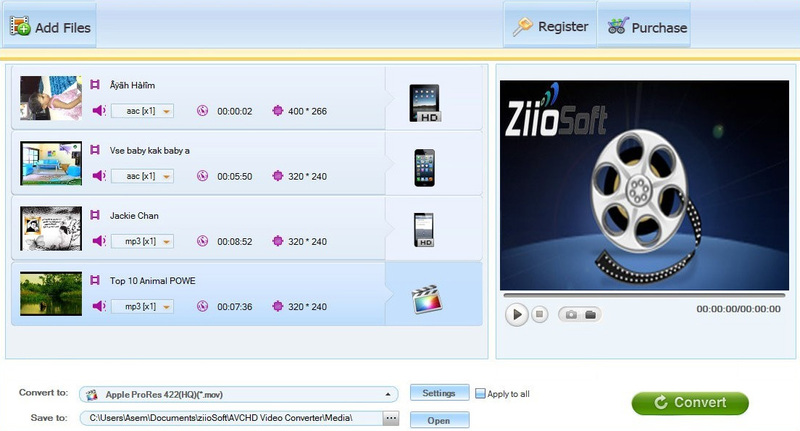Click the 00:05:50 duration value

click(x=235, y=176)
